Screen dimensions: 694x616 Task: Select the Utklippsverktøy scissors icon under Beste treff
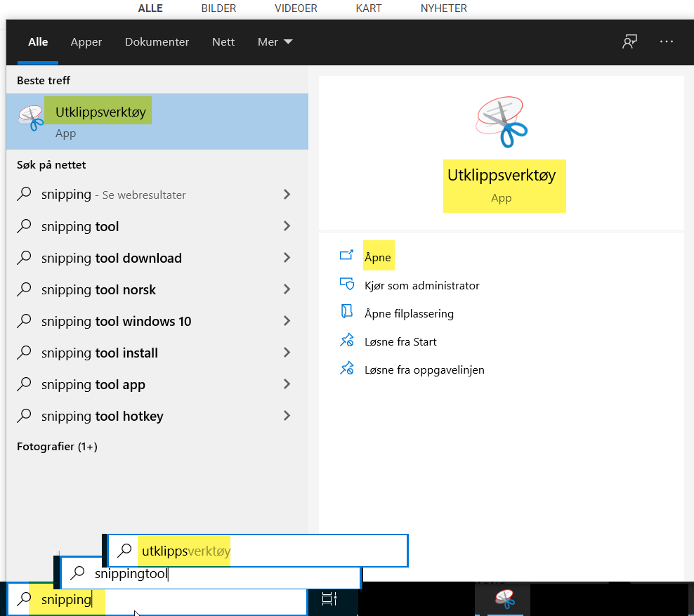pyautogui.click(x=31, y=118)
